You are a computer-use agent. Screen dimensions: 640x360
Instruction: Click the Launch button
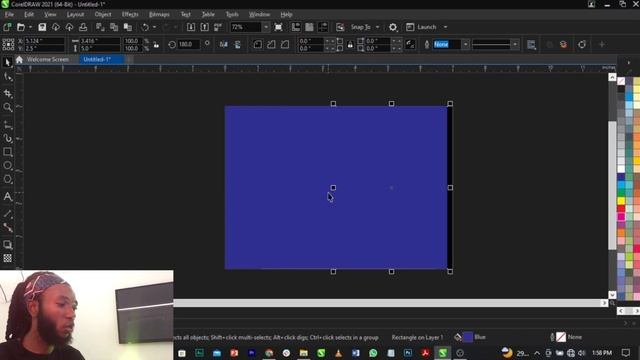coord(422,27)
